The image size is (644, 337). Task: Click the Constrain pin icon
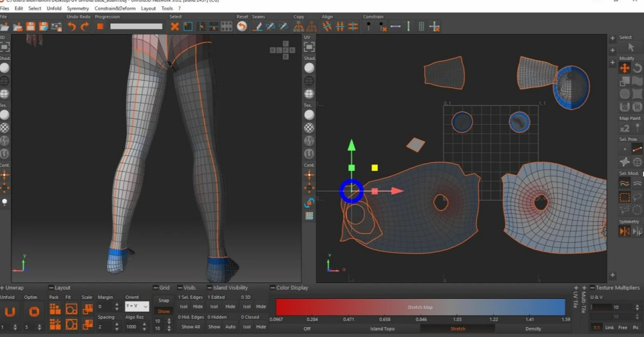(x=368, y=26)
